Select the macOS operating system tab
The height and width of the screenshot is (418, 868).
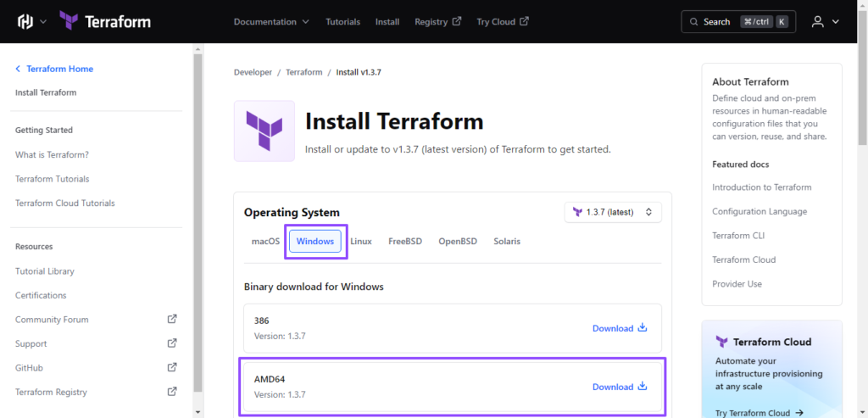(265, 242)
